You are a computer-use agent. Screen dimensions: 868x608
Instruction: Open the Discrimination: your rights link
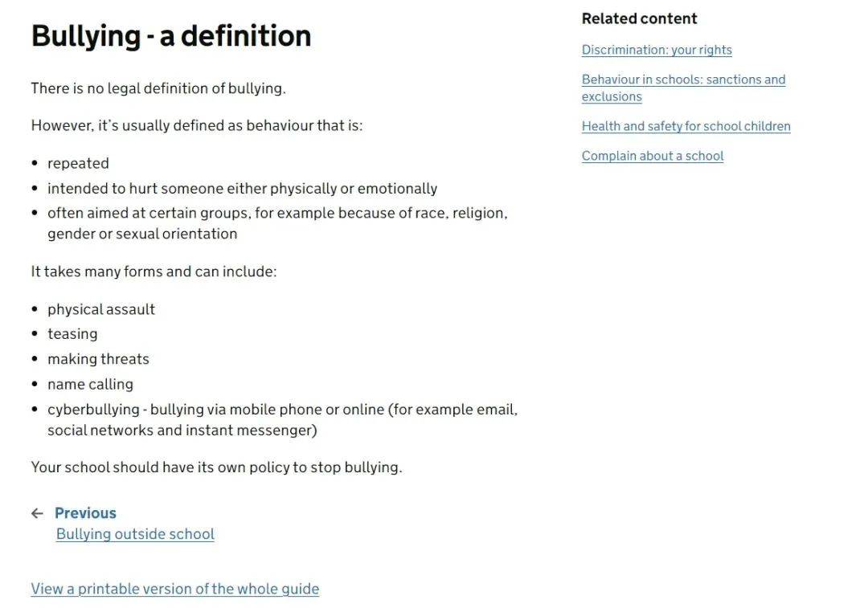657,50
